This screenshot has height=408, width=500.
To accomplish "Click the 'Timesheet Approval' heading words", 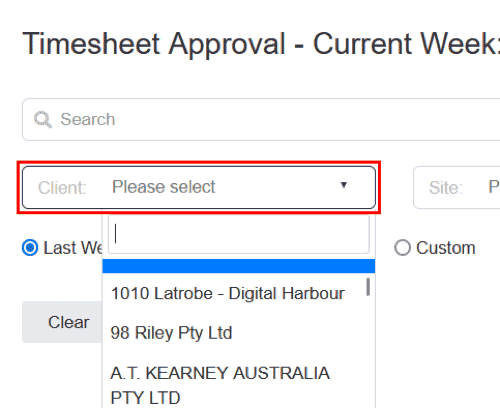I will 154,44.
